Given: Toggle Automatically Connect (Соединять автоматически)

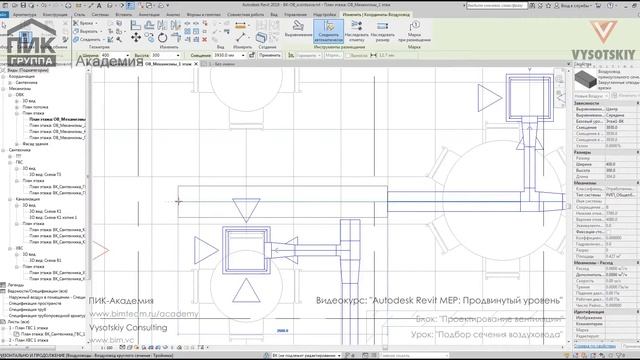Looking at the screenshot, I should point(329,31).
